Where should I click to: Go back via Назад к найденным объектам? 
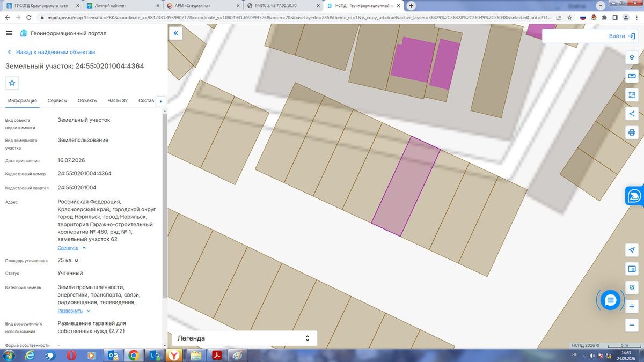coord(51,52)
